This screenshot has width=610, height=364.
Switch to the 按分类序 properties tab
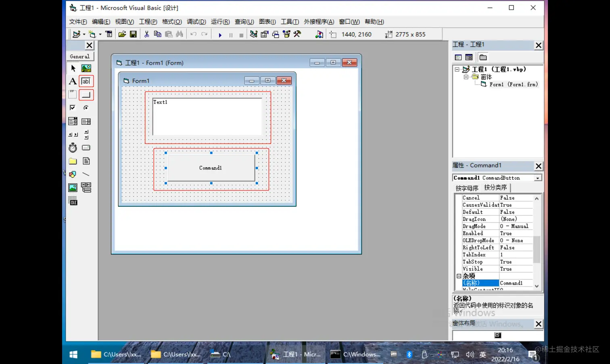[495, 187]
